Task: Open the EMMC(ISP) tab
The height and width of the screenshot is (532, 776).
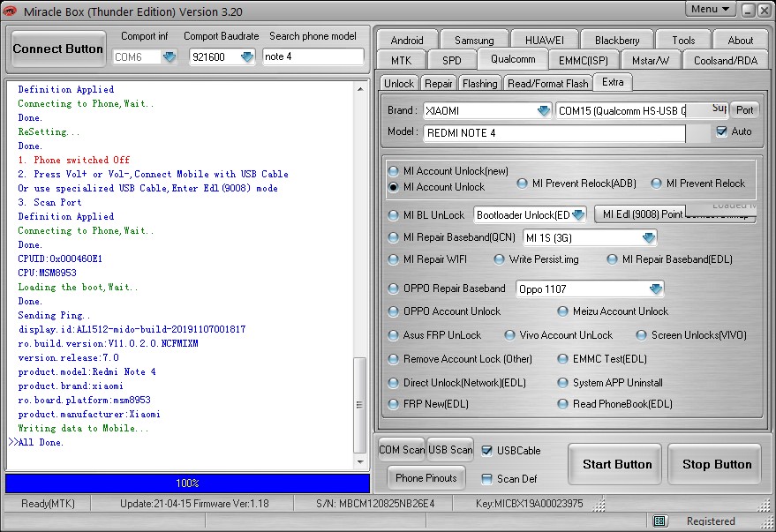Action: (x=583, y=60)
